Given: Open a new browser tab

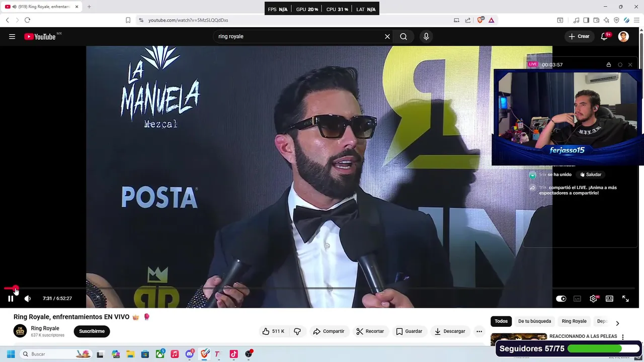Looking at the screenshot, I should (x=89, y=7).
